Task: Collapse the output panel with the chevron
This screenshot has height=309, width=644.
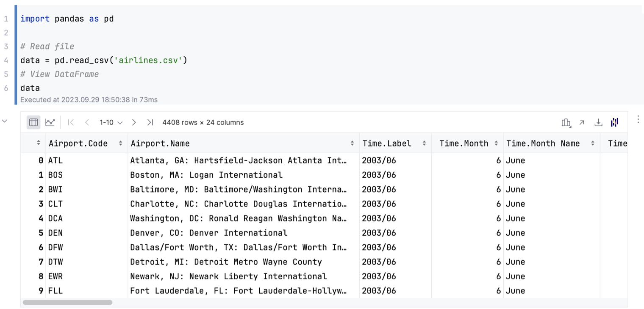Action: click(x=5, y=121)
